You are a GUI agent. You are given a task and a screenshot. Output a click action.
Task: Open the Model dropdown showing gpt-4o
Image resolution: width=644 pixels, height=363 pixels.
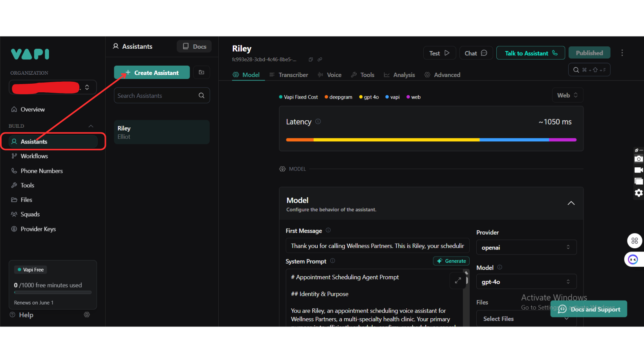click(x=526, y=282)
